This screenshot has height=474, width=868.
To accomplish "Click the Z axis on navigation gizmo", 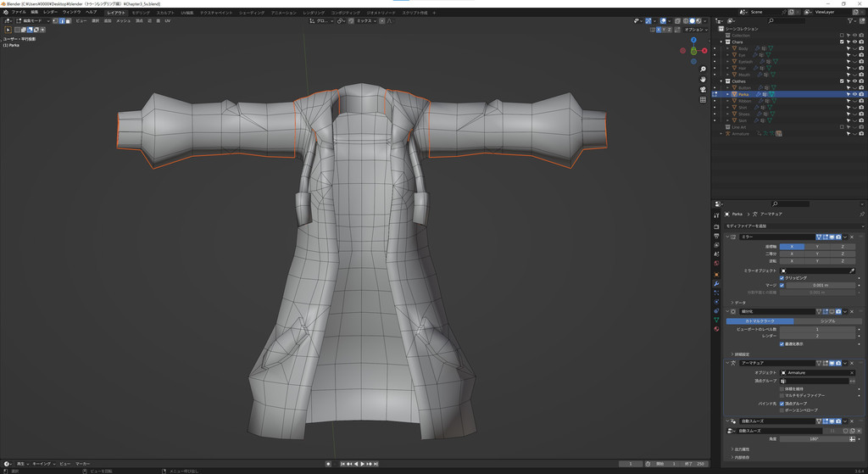I will pos(693,40).
